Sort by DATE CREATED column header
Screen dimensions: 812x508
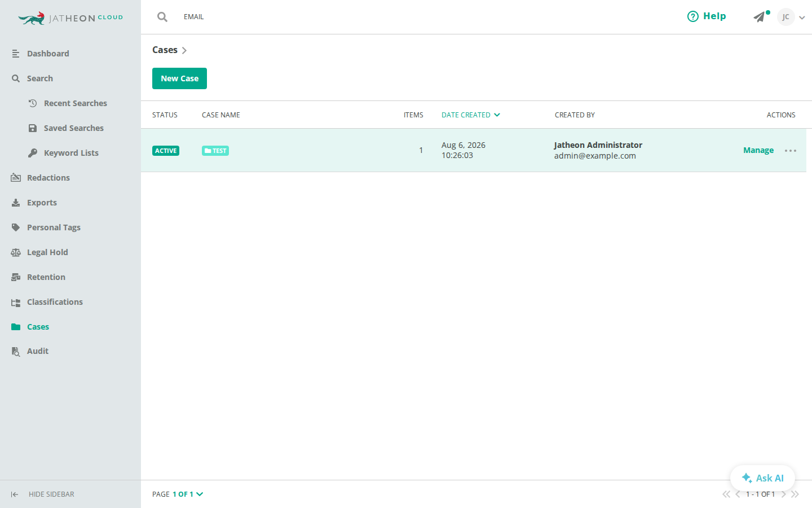(x=466, y=115)
